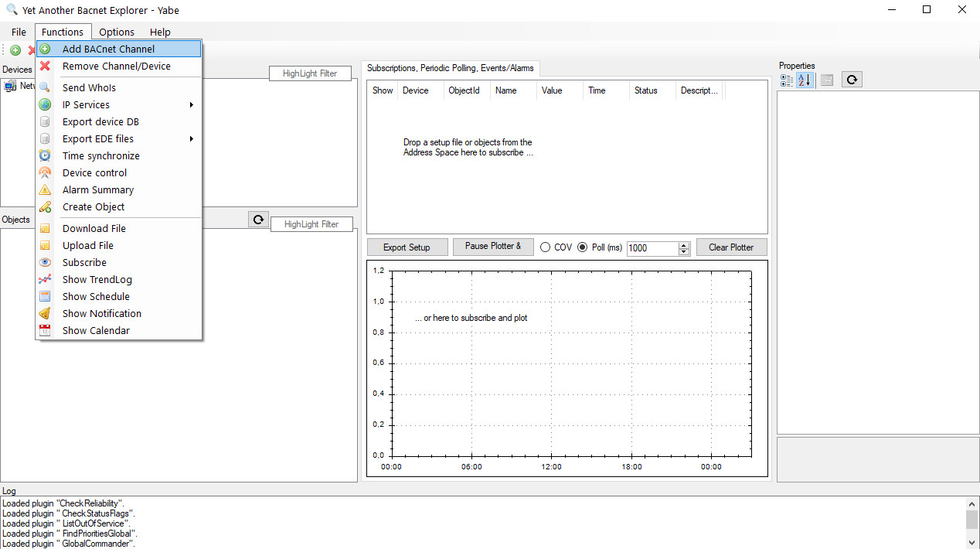Open the File menu
This screenshot has height=549, width=980.
coord(19,32)
